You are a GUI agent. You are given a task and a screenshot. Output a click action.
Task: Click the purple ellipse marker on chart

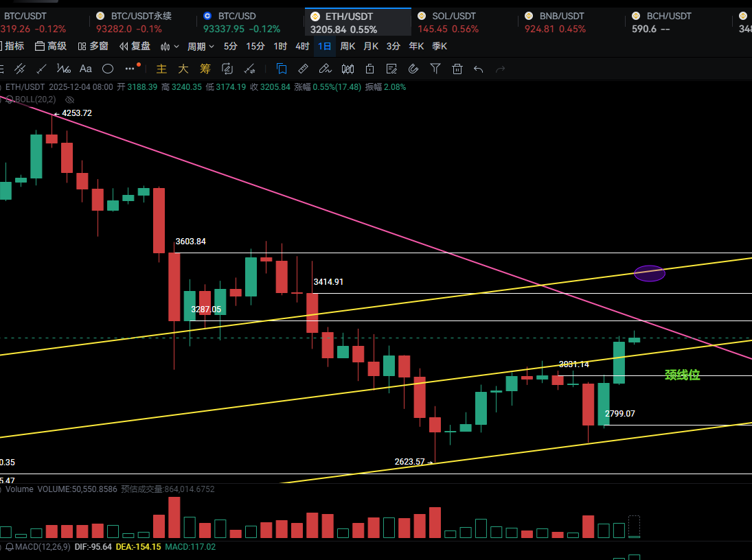649,273
